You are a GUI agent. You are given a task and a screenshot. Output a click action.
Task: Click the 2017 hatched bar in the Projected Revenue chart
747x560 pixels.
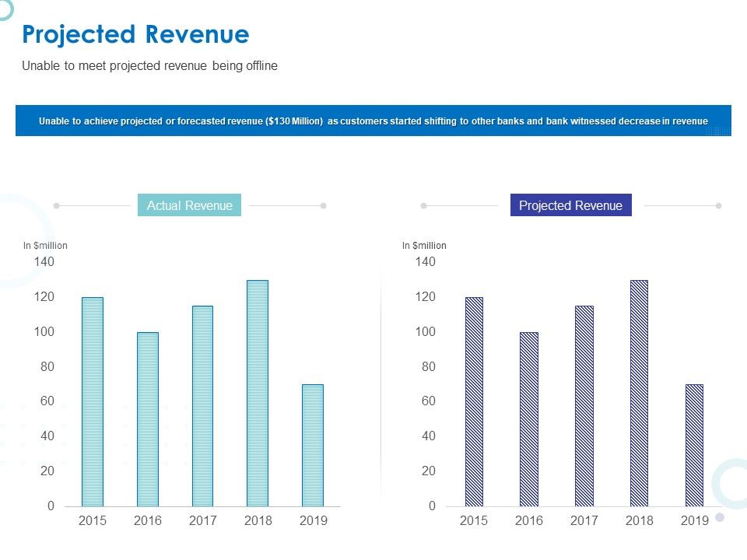tap(584, 406)
